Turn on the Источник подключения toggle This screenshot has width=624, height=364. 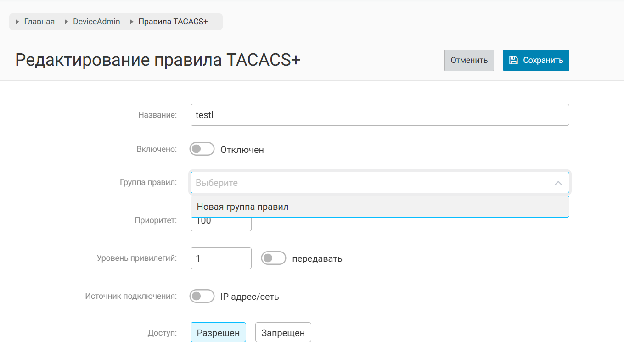click(x=202, y=296)
